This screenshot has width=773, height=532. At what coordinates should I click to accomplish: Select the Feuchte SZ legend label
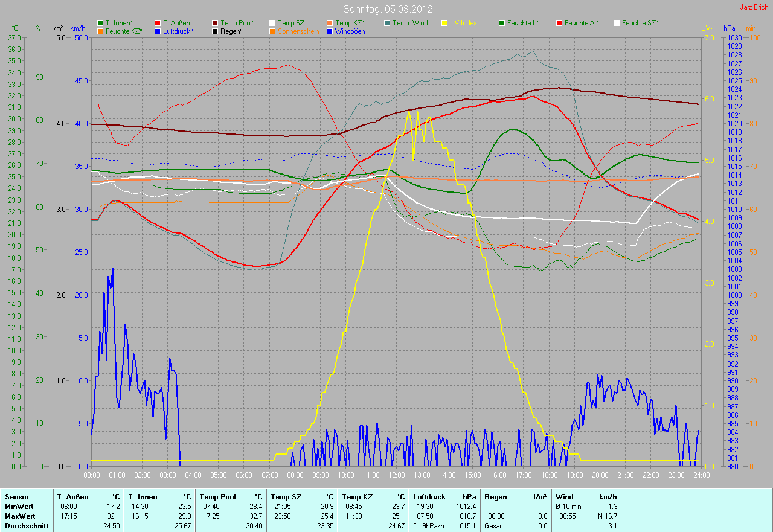pos(640,23)
